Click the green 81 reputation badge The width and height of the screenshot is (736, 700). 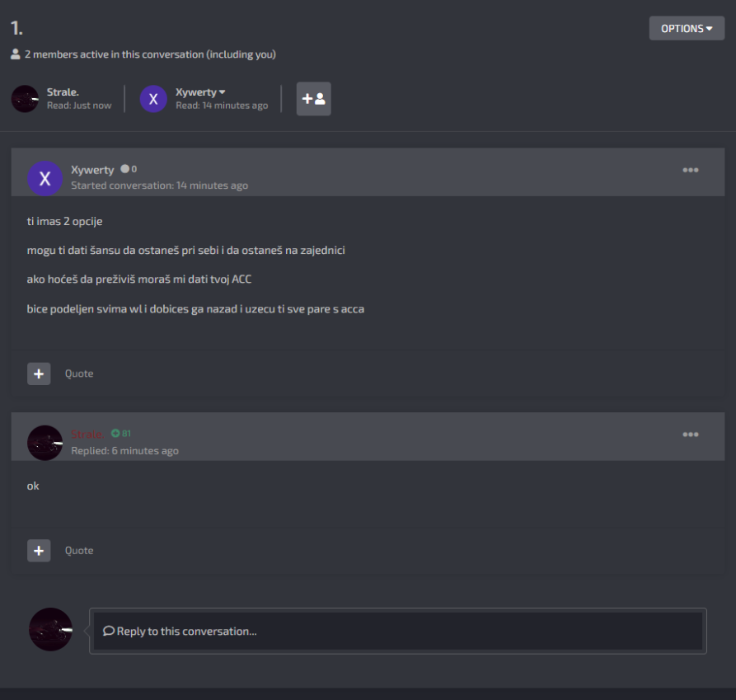[x=121, y=434]
